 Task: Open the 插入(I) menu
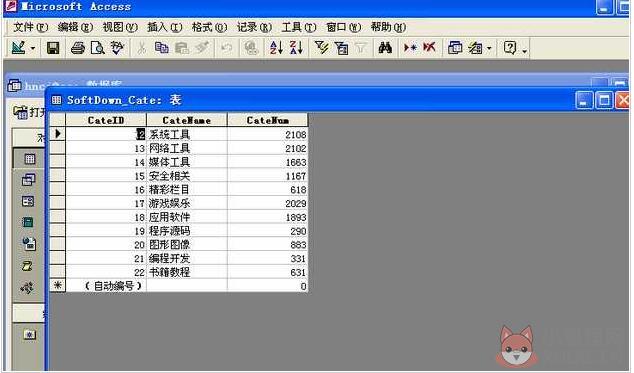click(164, 28)
